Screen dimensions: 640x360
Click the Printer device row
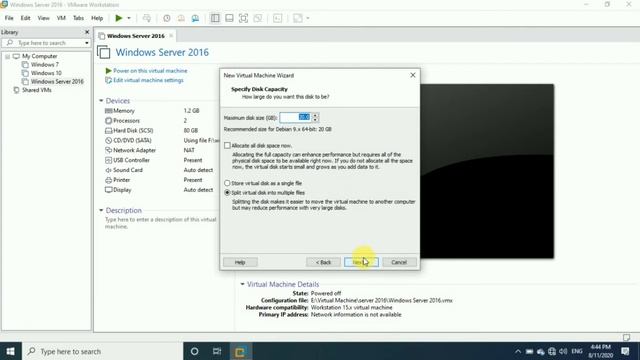point(161,180)
